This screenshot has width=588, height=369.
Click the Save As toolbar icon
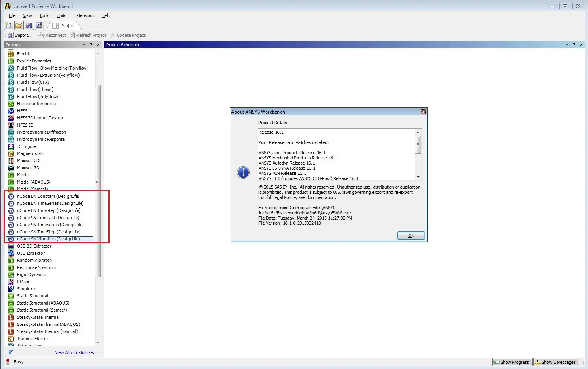point(39,25)
